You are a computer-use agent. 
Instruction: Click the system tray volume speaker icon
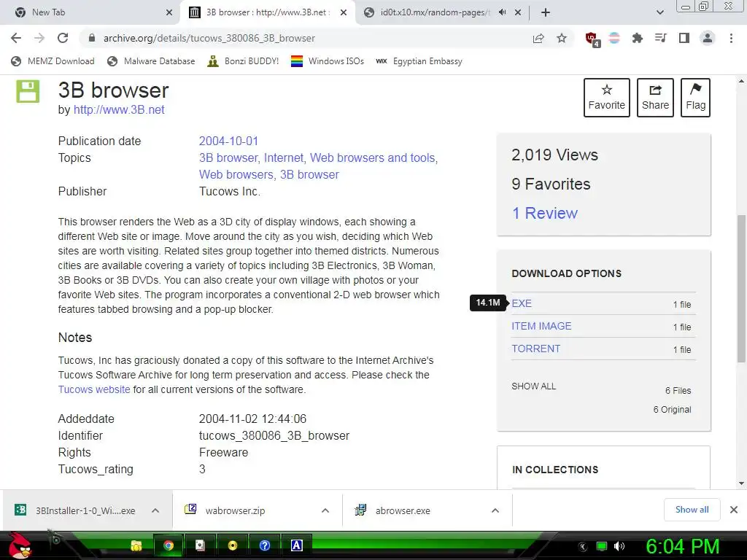click(619, 546)
